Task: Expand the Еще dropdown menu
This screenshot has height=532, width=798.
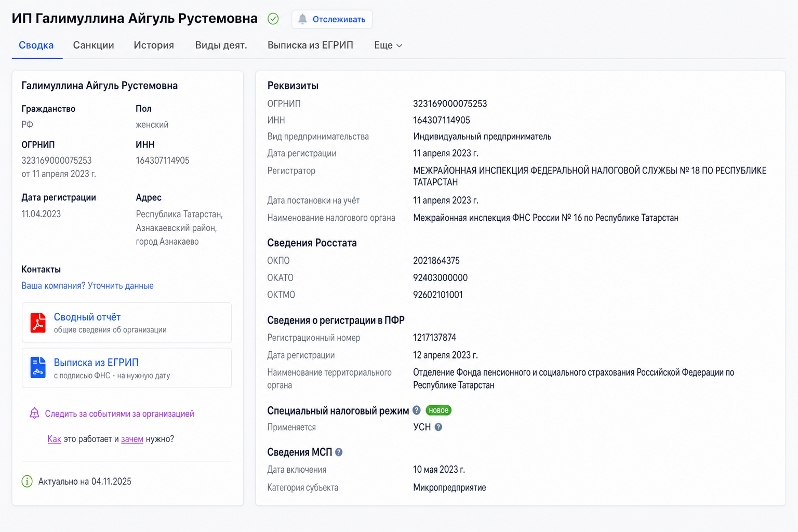Action: coord(388,45)
